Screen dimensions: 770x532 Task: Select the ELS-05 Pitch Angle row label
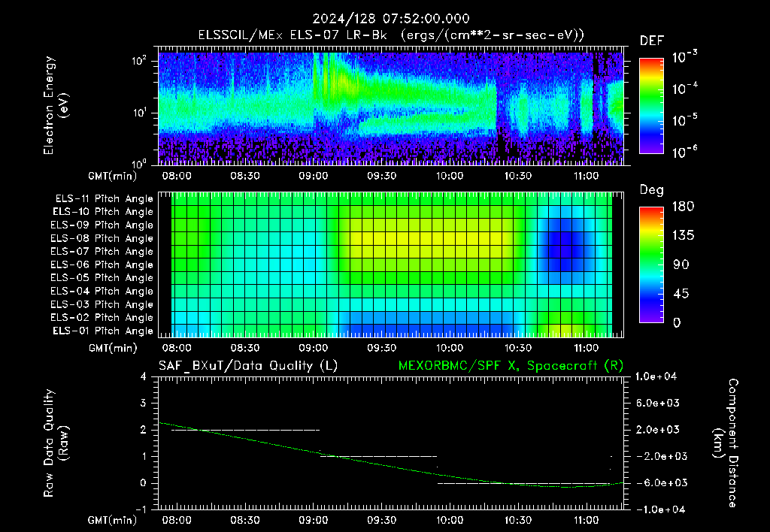(102, 278)
